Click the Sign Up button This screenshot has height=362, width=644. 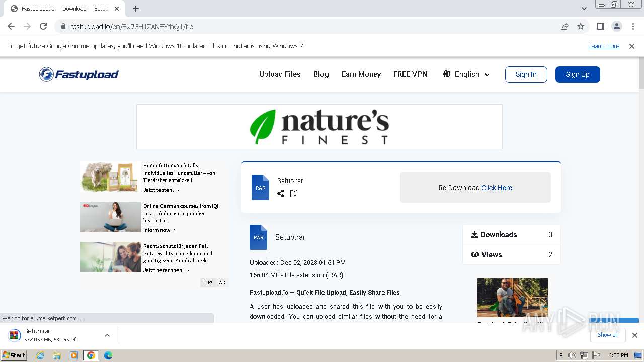tap(578, 74)
